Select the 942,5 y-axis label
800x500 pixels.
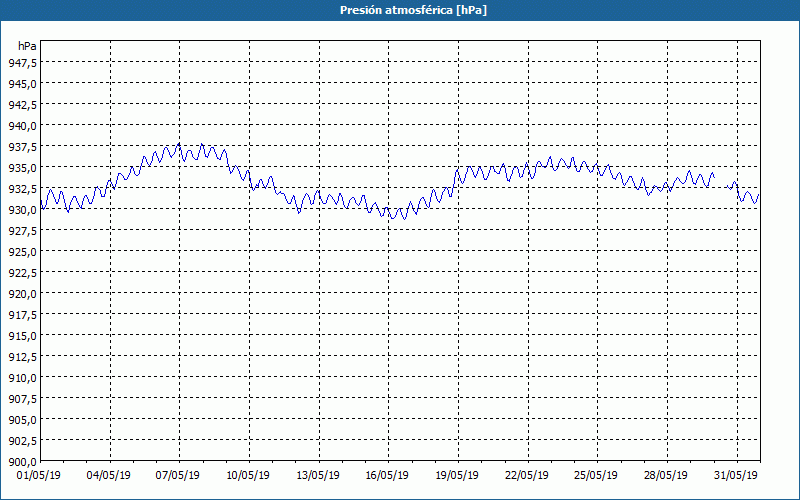pyautogui.click(x=23, y=105)
